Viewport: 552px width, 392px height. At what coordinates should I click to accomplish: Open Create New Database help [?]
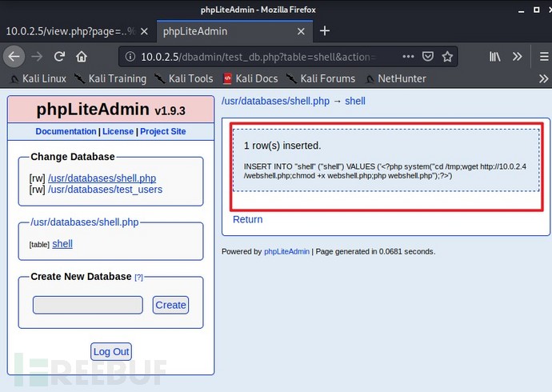coord(138,278)
